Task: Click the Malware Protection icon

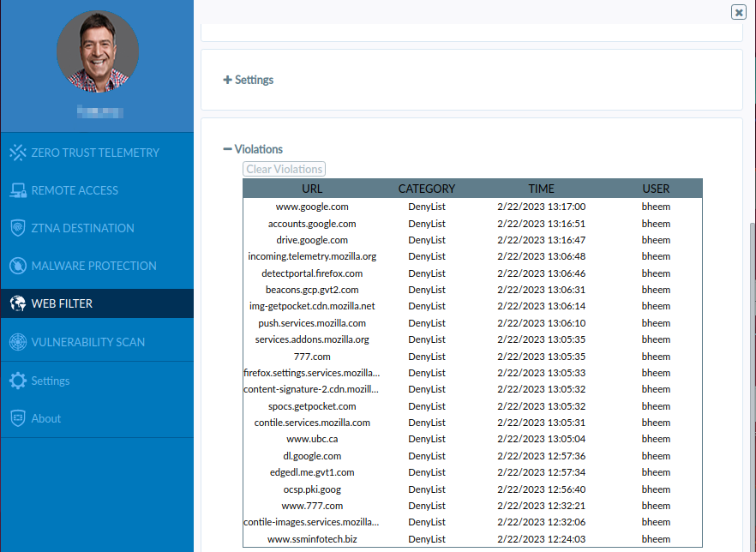Action: click(x=18, y=266)
